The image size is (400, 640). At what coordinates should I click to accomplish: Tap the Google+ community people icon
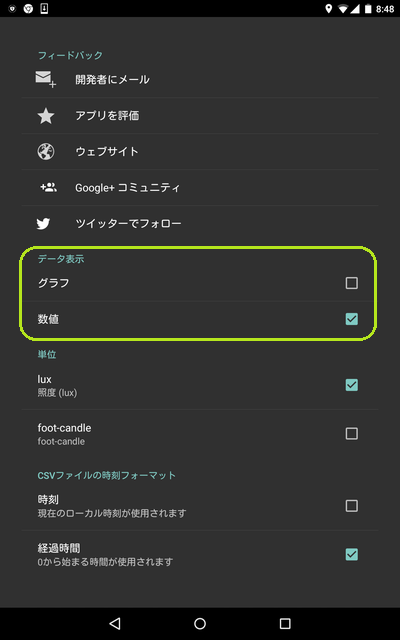click(48, 188)
